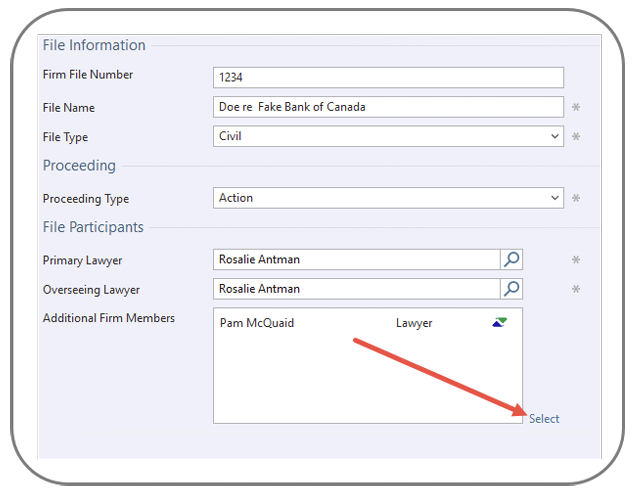636x494 pixels.
Task: Click the Overseeing Lawyer search magnifier icon
Action: coord(511,289)
